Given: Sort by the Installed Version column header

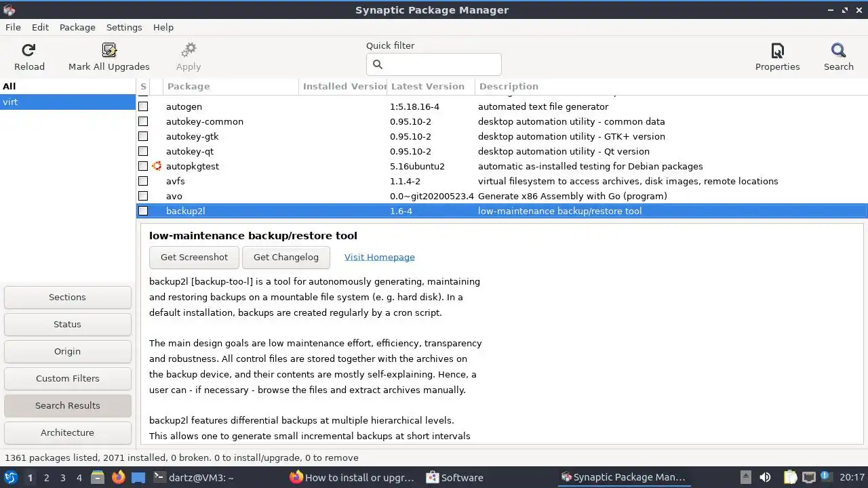Looking at the screenshot, I should (x=342, y=86).
